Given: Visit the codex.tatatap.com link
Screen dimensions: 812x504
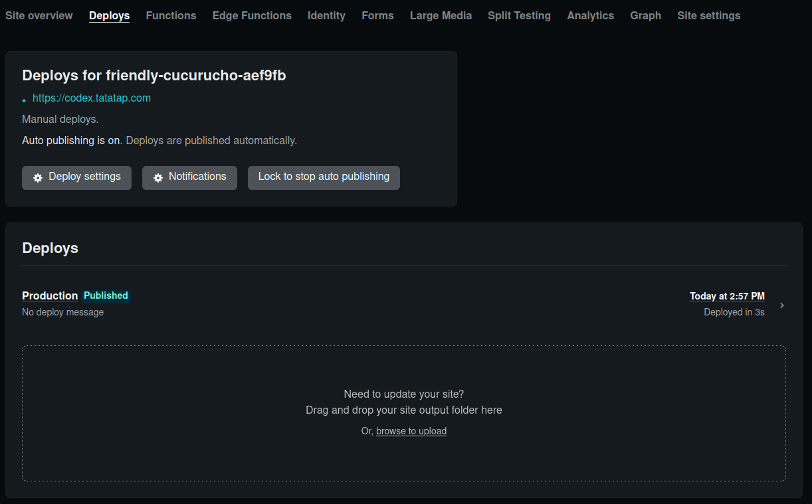Looking at the screenshot, I should click(x=92, y=98).
